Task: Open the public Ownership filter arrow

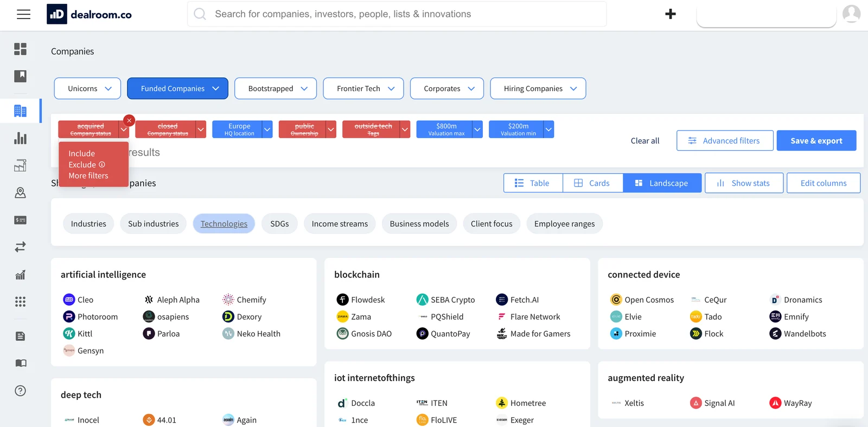Action: coord(331,130)
